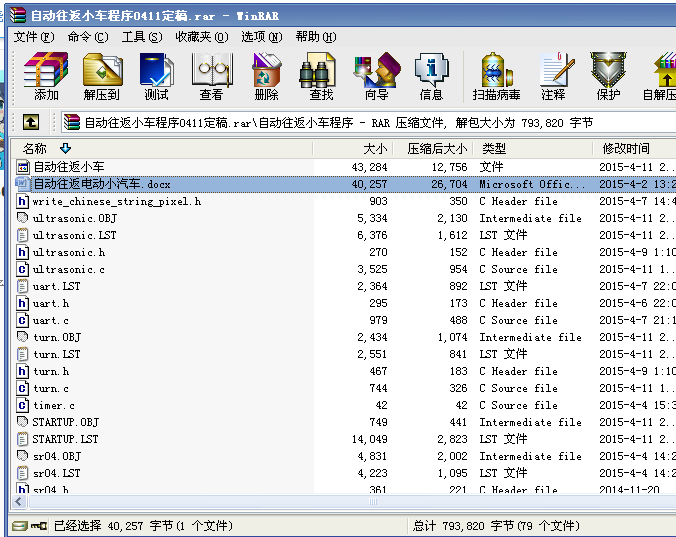This screenshot has width=676, height=537.
Task: Select the turn.LST file row
Action: (344, 354)
